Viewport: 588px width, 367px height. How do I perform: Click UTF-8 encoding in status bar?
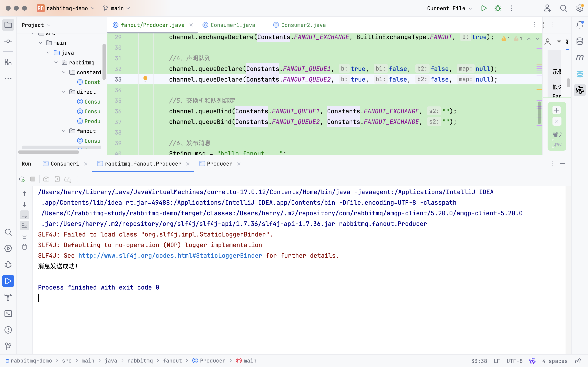click(514, 361)
